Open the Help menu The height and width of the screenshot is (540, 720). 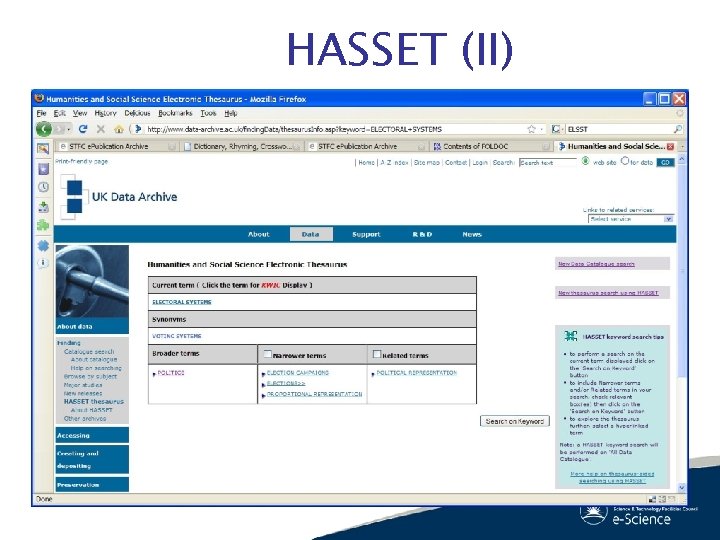click(231, 113)
